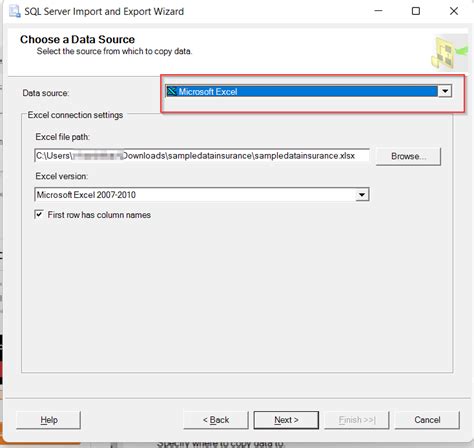Click the Excel icon in the Data source box

(172, 91)
